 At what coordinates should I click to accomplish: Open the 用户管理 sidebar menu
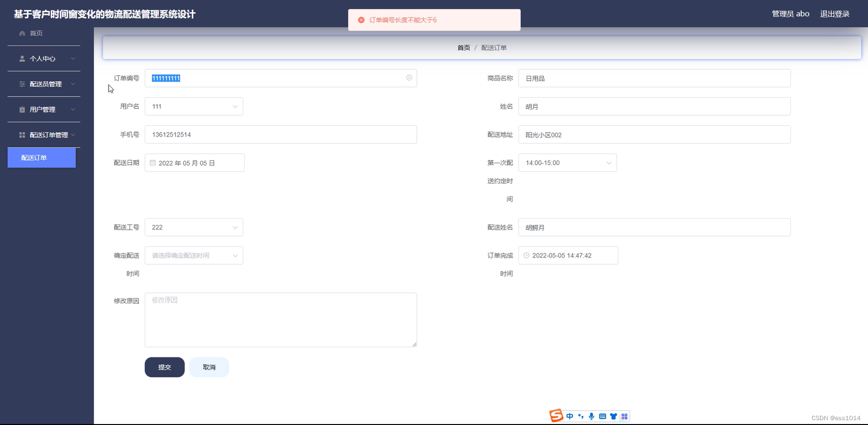pos(44,110)
